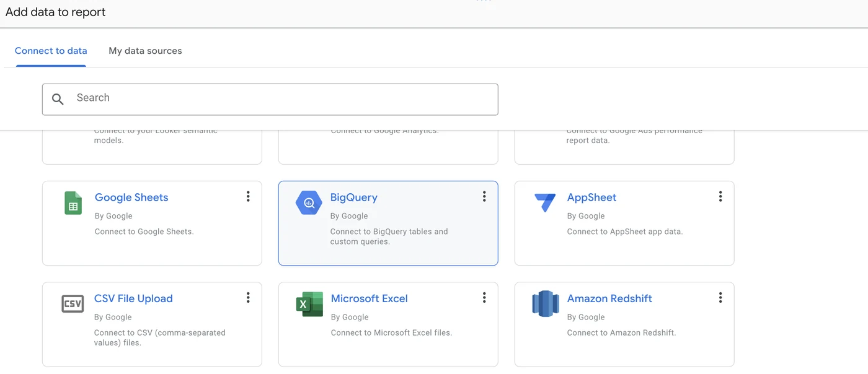Click the CSV File Upload icon

point(73,303)
